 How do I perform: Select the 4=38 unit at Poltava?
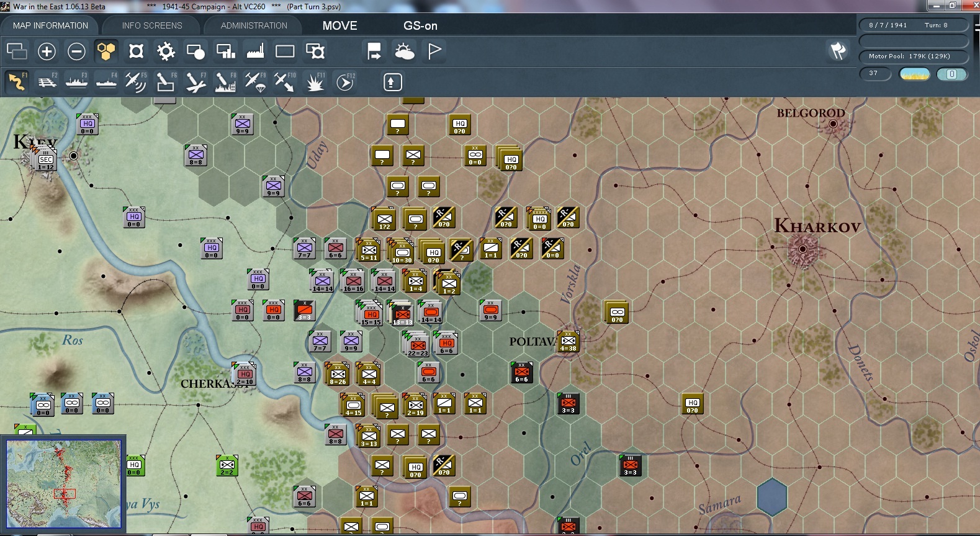568,341
